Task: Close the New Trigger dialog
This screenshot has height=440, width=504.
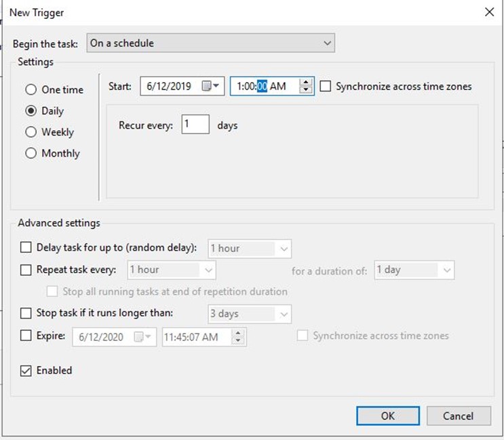Action: coord(489,12)
